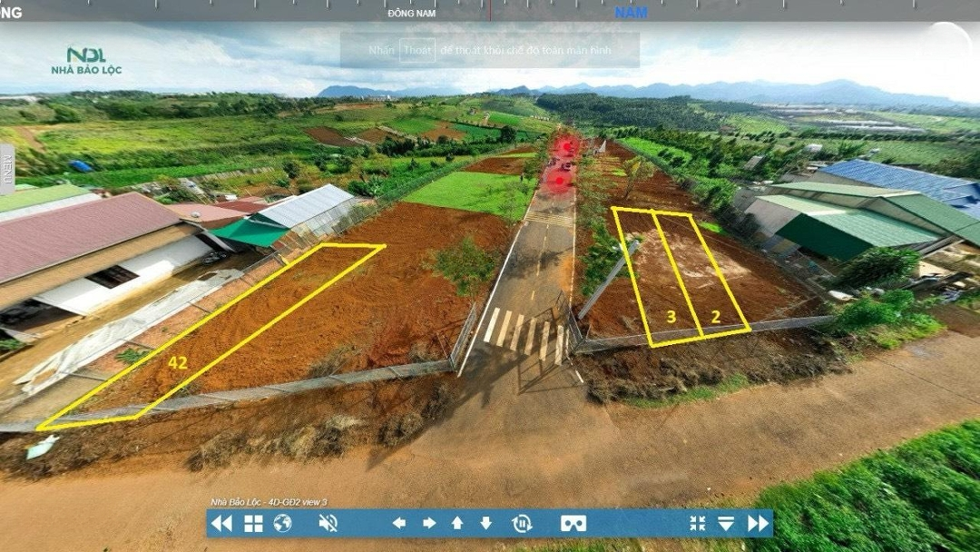Click the nearer red hotspot on road
980x552 pixels.
pyautogui.click(x=560, y=181)
